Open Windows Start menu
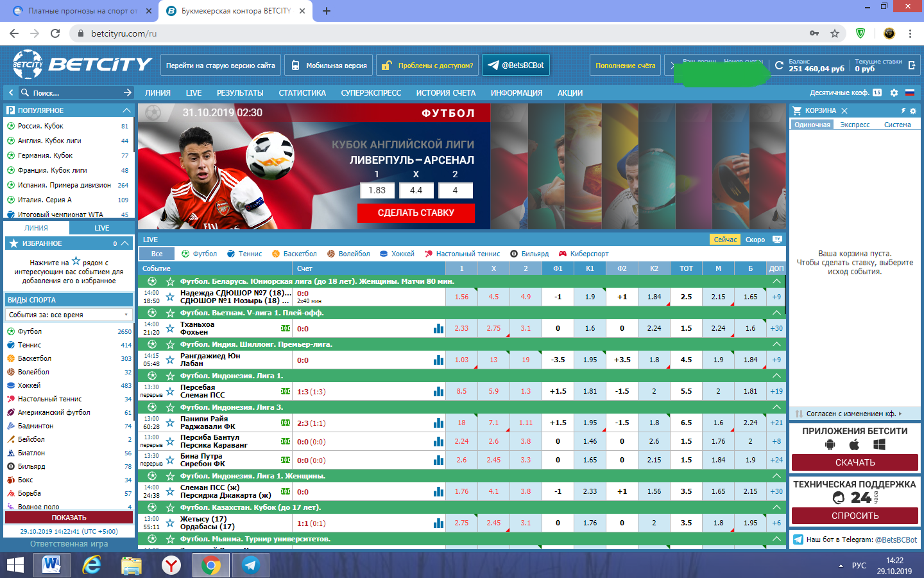This screenshot has height=578, width=924. [15, 565]
